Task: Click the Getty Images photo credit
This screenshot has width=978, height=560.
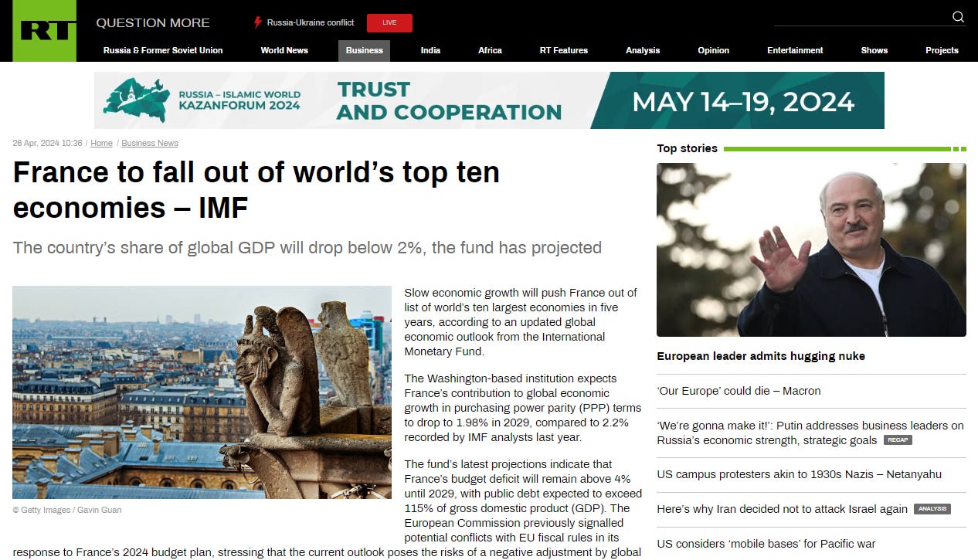Action: click(66, 510)
